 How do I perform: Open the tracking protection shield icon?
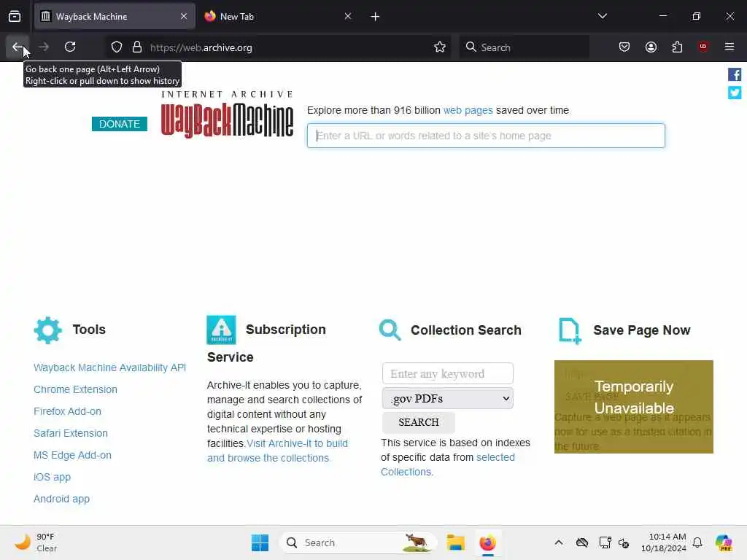point(117,47)
